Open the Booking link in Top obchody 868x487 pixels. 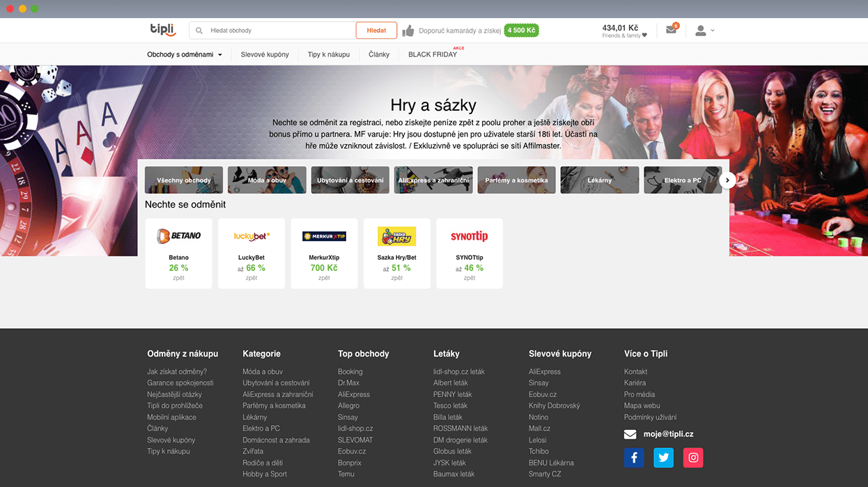coord(350,371)
